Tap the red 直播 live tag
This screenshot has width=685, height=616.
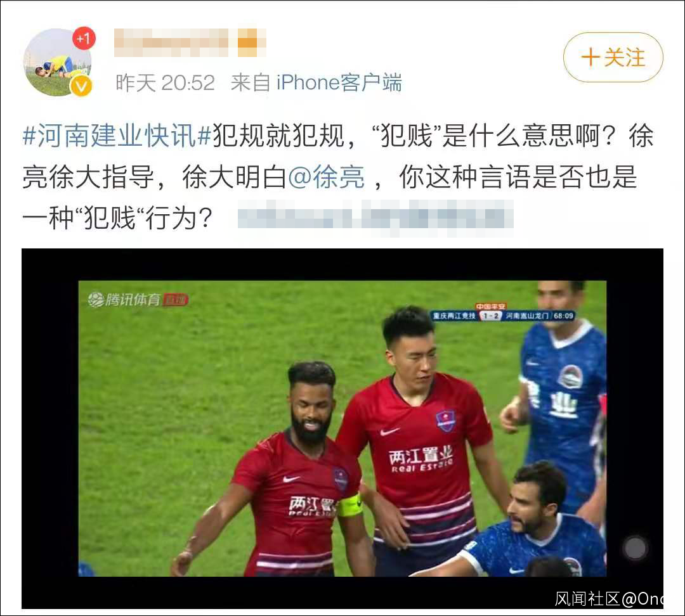pyautogui.click(x=176, y=300)
